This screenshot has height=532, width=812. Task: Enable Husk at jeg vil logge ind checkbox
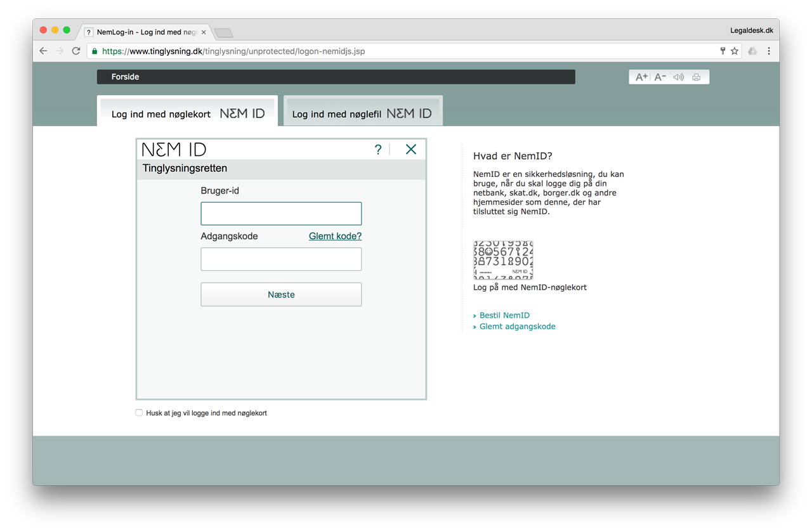[x=139, y=413]
